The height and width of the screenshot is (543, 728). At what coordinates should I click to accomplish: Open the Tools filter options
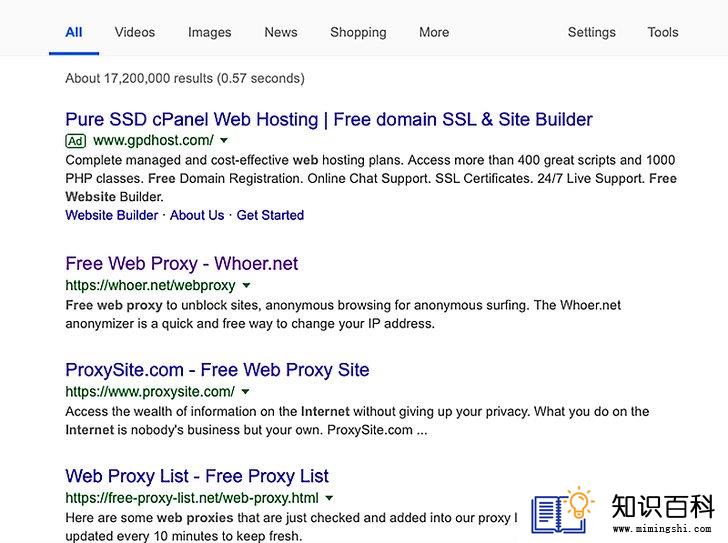(x=663, y=32)
